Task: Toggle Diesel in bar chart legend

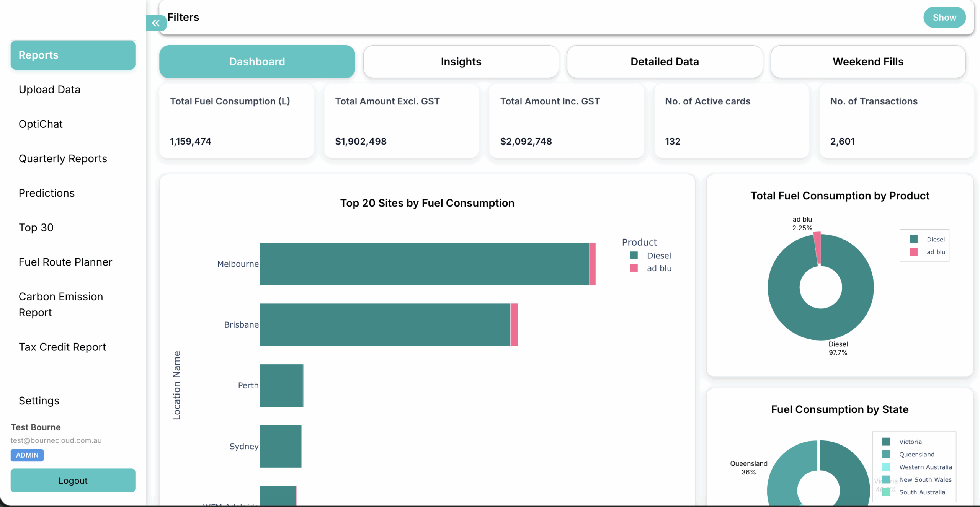Action: coord(658,256)
